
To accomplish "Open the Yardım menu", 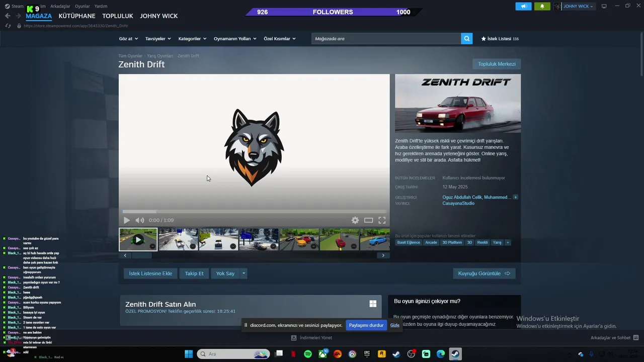I will pos(101,6).
